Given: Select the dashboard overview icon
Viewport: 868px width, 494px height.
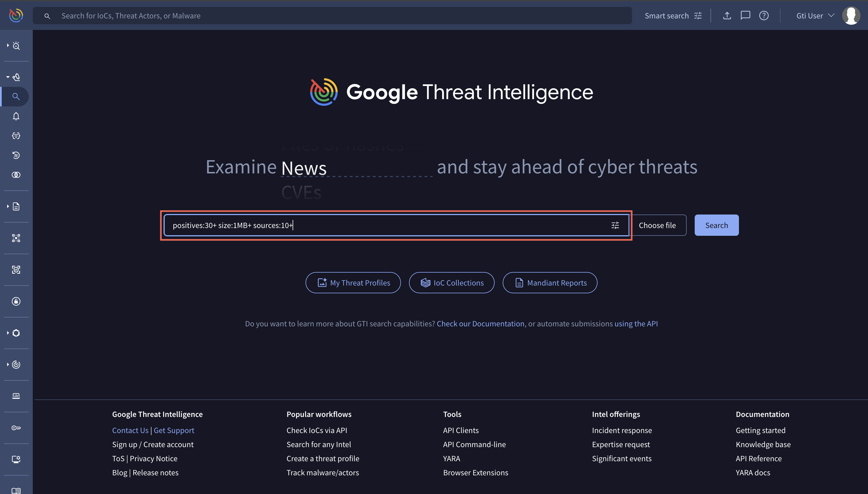Looking at the screenshot, I should (x=16, y=396).
